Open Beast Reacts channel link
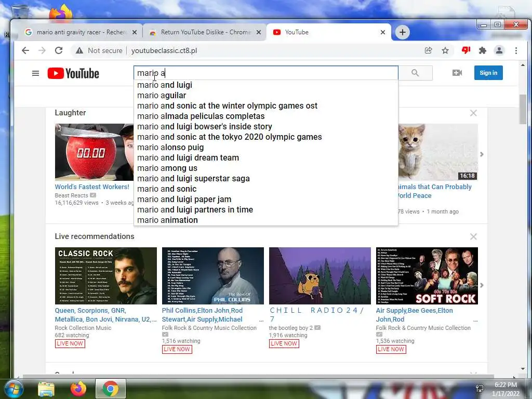Viewport: 532px width, 399px height. [x=71, y=195]
